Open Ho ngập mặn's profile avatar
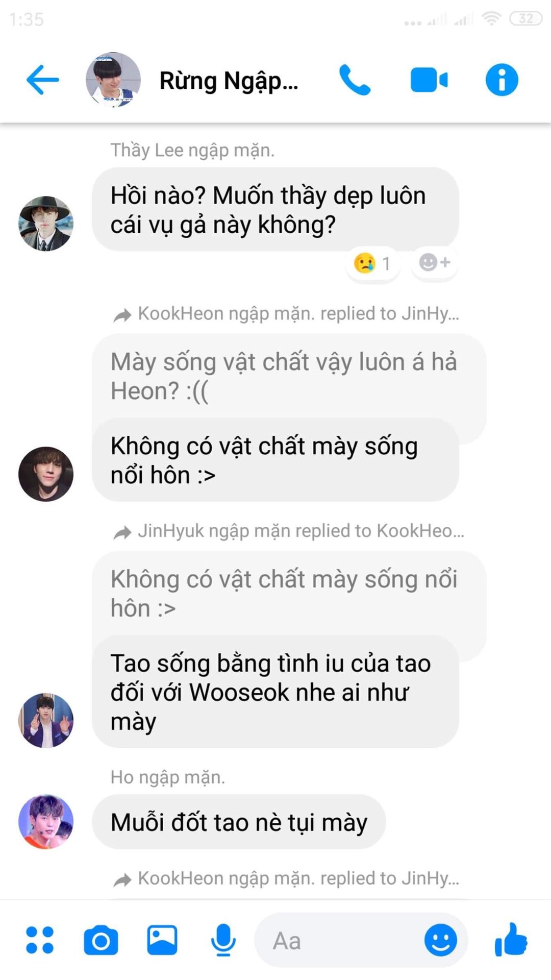551x980 pixels. click(46, 822)
